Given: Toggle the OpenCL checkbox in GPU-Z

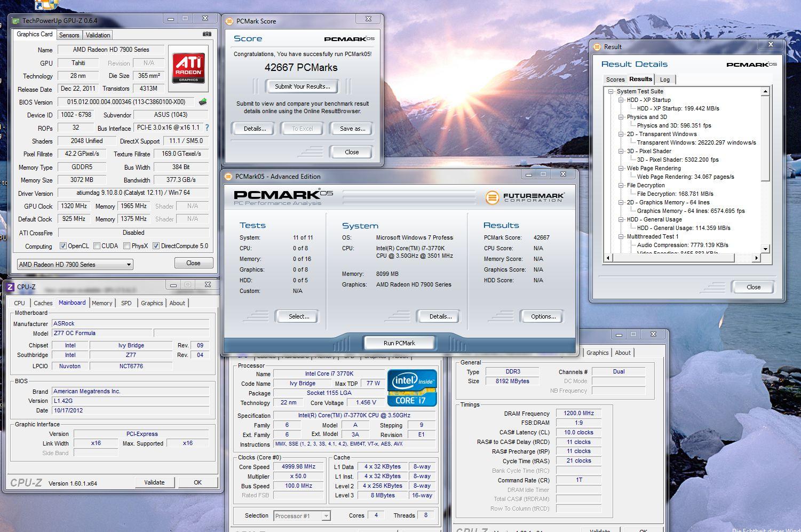Looking at the screenshot, I should 63,246.
